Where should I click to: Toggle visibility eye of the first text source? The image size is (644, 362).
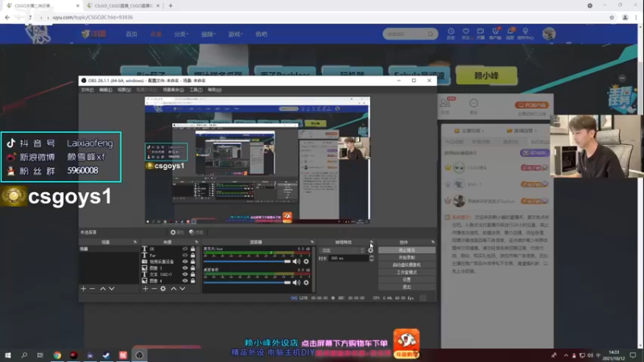coord(185,249)
